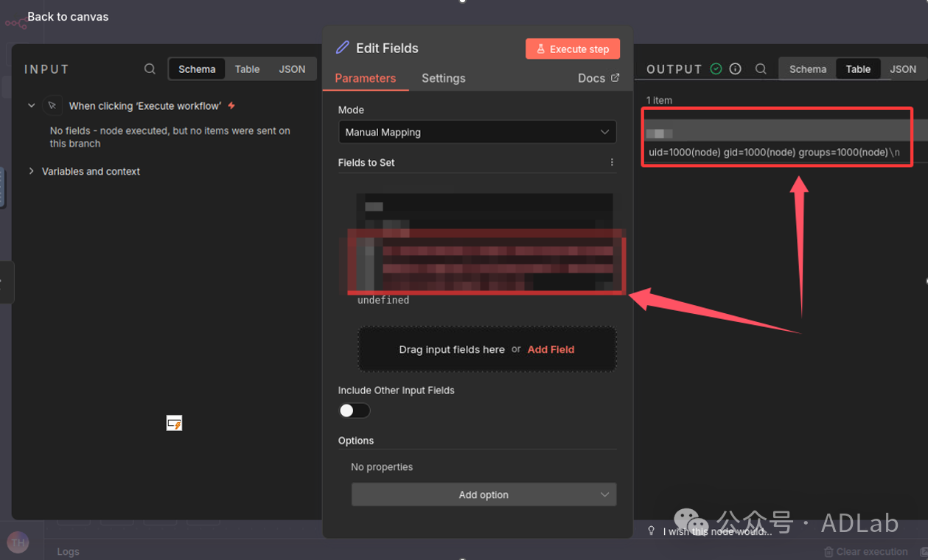Click Back to canvas
Image resolution: width=928 pixels, height=560 pixels.
coord(68,16)
